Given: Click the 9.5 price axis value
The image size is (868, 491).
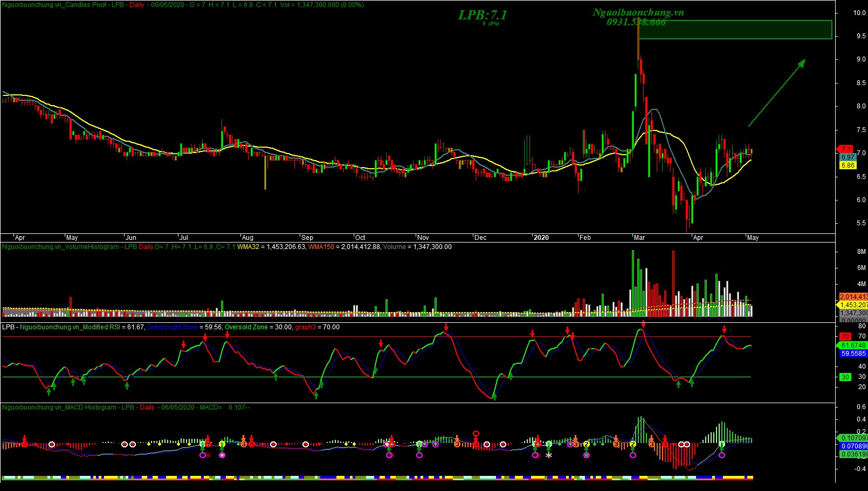Looking at the screenshot, I should point(861,36).
